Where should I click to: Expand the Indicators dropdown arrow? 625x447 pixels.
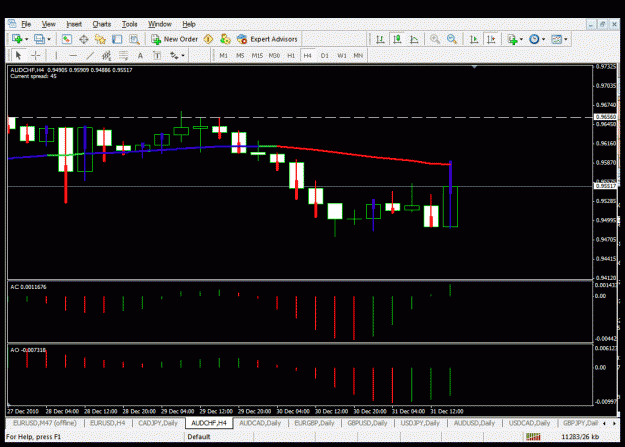click(x=521, y=39)
